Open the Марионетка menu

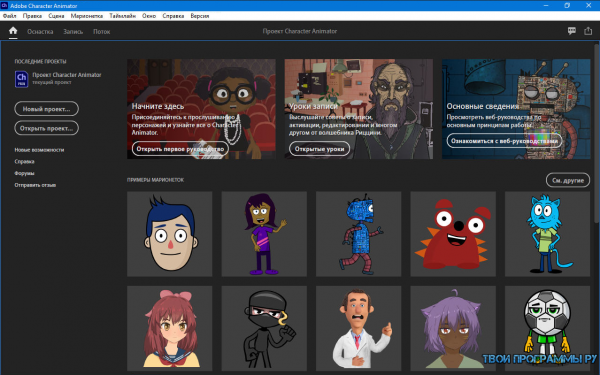tap(86, 16)
